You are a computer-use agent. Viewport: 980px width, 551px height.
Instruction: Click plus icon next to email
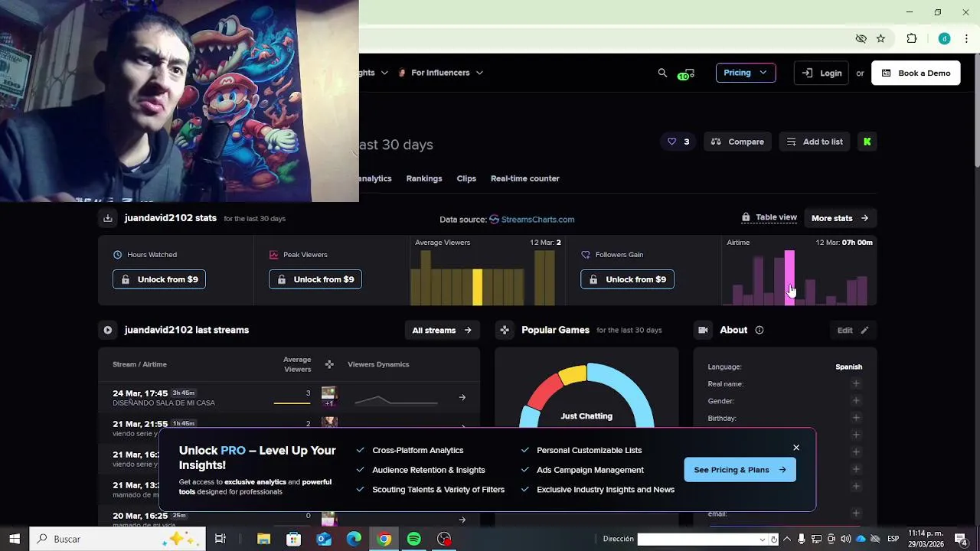pyautogui.click(x=856, y=514)
